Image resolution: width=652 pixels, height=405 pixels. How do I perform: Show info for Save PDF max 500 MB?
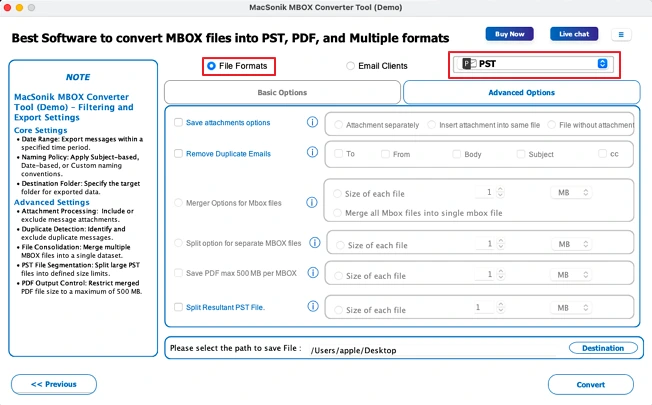tap(313, 273)
